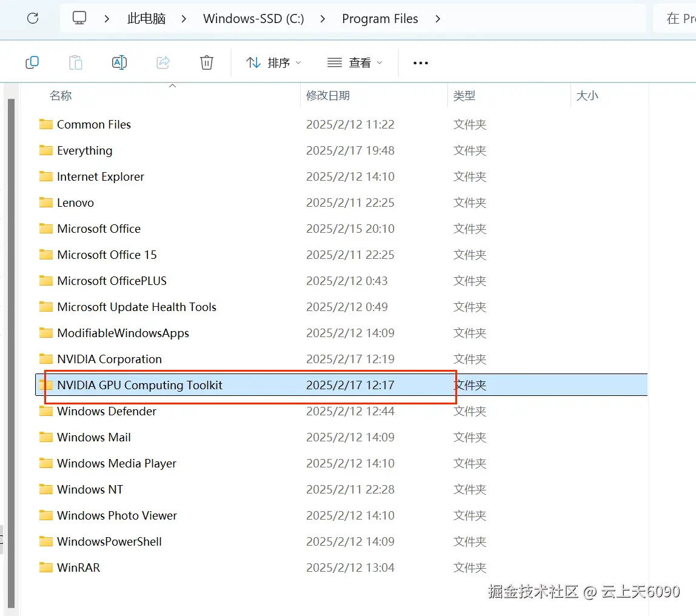Click the left vertical scrollbar
This screenshot has width=696, height=616.
click(x=11, y=353)
